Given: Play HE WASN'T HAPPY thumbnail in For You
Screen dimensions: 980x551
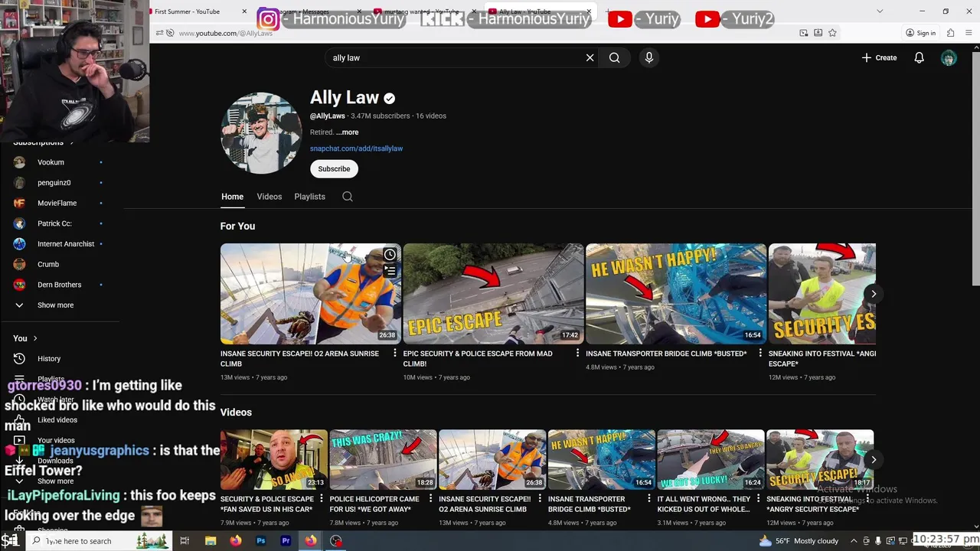Looking at the screenshot, I should point(676,294).
